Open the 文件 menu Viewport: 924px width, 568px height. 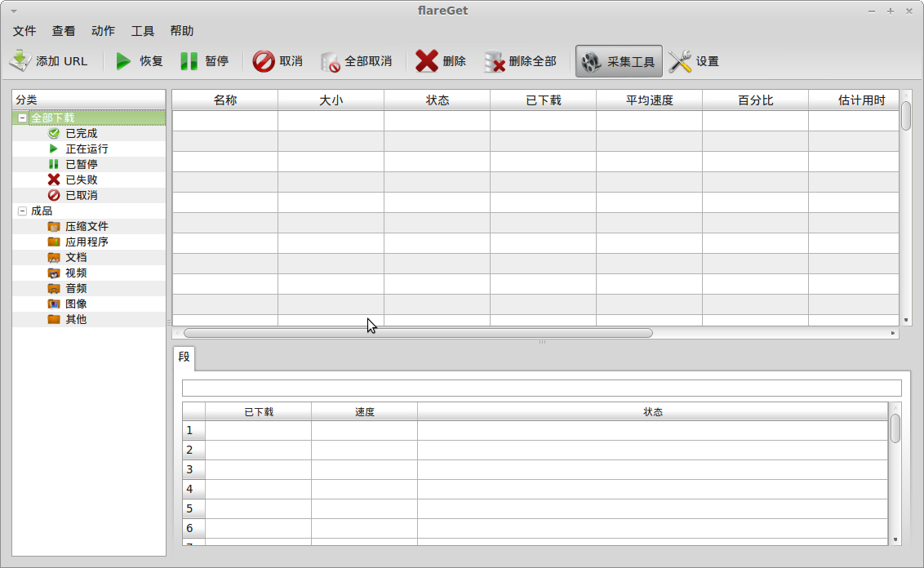click(x=24, y=31)
